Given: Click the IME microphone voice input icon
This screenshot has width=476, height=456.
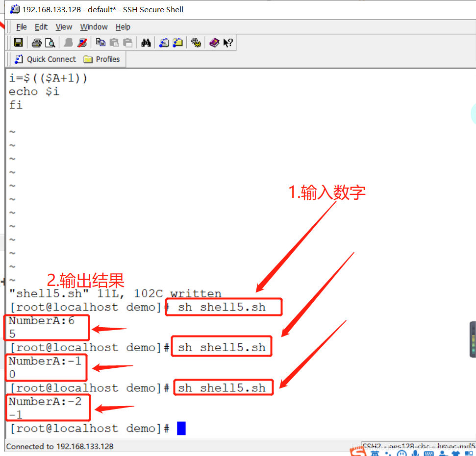Looking at the screenshot, I should [x=416, y=453].
